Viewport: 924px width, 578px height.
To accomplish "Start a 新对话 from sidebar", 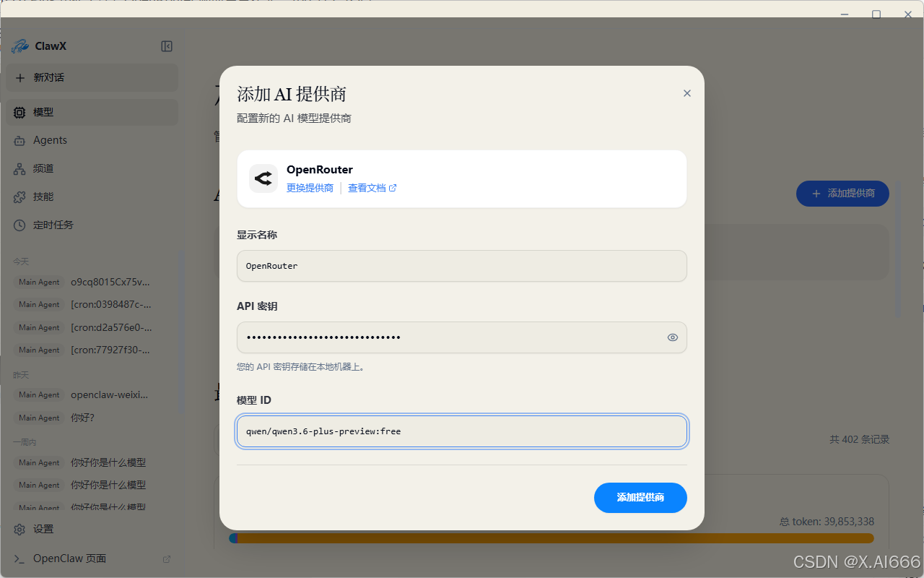I will (x=92, y=77).
